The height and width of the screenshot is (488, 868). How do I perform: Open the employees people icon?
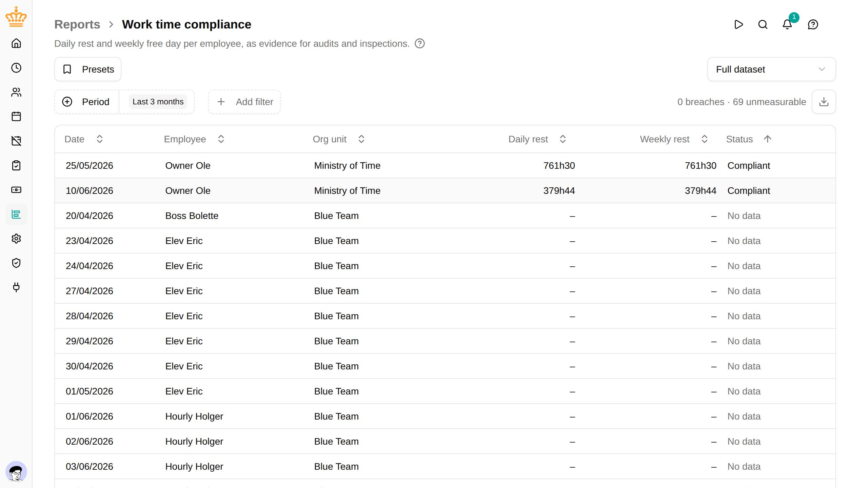pos(16,92)
